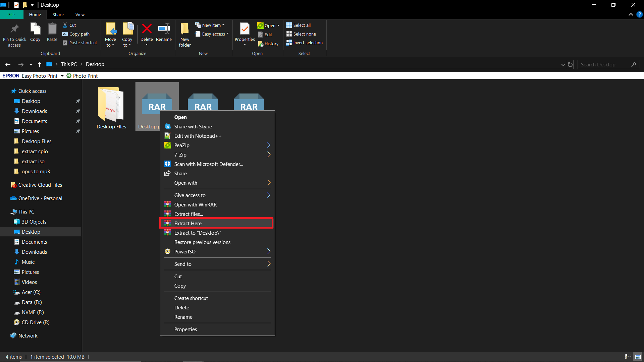Image resolution: width=644 pixels, height=362 pixels.
Task: Rename the selected file
Action: coord(164,34)
